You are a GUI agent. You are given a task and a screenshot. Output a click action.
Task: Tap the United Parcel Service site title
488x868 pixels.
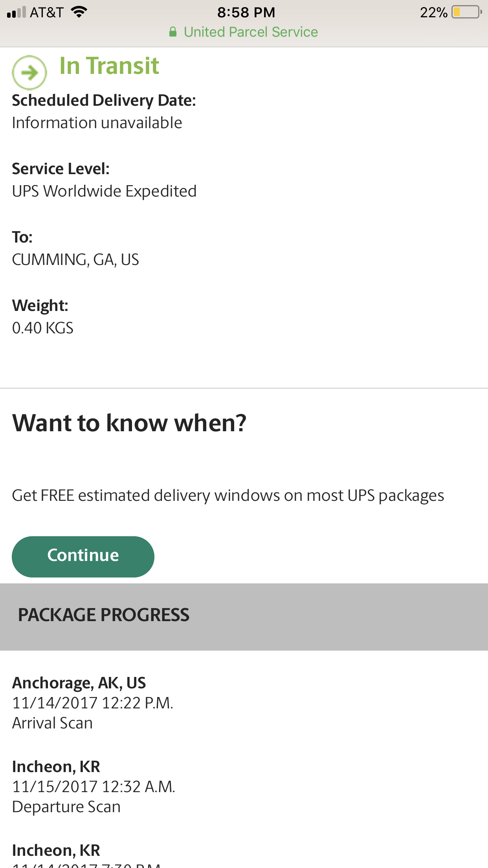point(251,32)
